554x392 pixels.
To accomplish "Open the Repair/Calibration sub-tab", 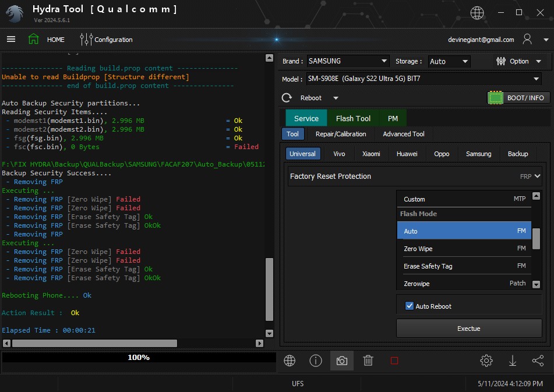I will tap(341, 134).
